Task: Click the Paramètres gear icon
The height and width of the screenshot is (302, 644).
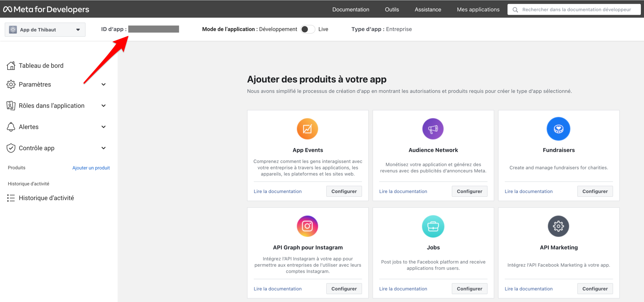Action: (11, 84)
